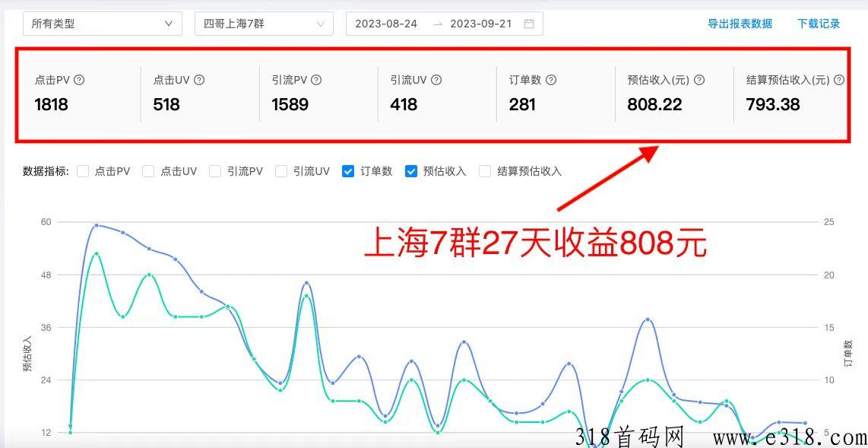Select the 281 订单数 value

tap(522, 104)
